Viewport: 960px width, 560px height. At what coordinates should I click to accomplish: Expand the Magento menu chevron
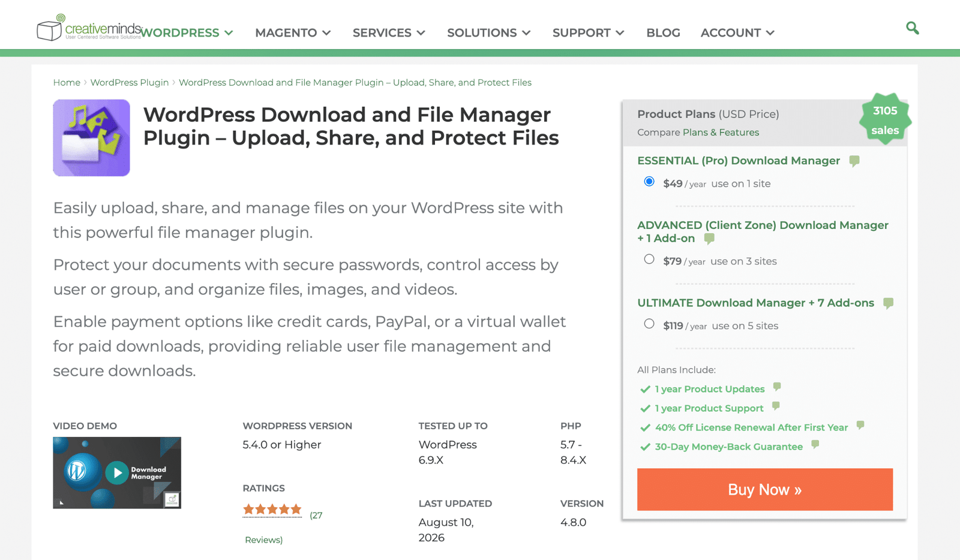point(326,33)
